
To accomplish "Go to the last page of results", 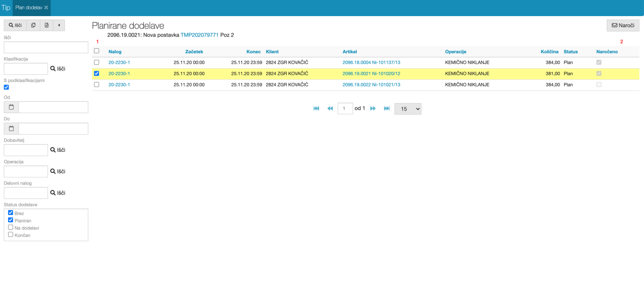I will click(x=386, y=109).
